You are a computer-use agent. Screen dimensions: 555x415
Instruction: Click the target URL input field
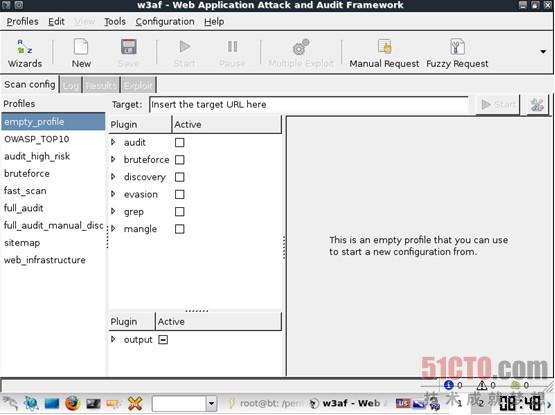309,105
